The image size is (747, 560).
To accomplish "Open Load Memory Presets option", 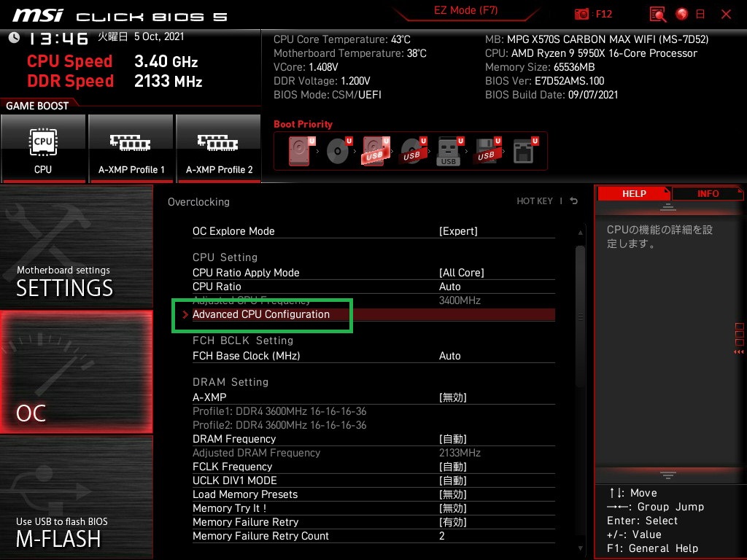I will coord(373,494).
